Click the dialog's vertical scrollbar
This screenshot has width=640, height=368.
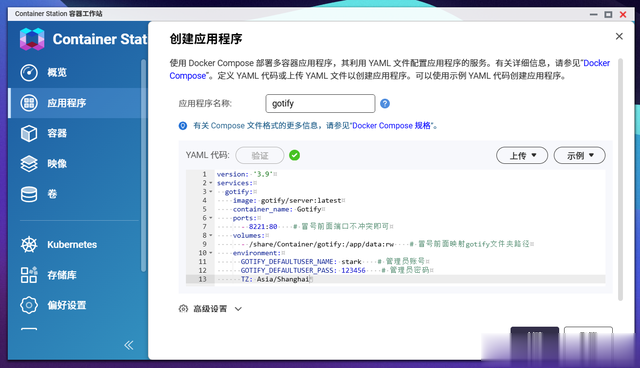[x=620, y=180]
